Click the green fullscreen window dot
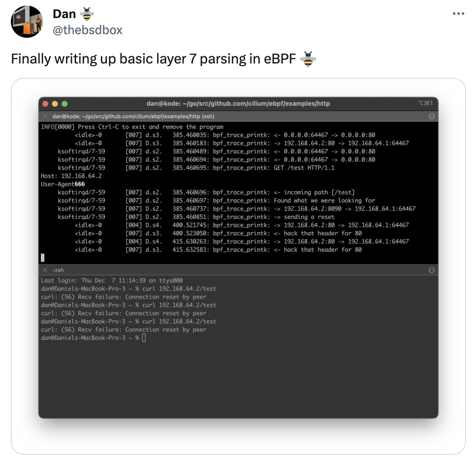 65,104
